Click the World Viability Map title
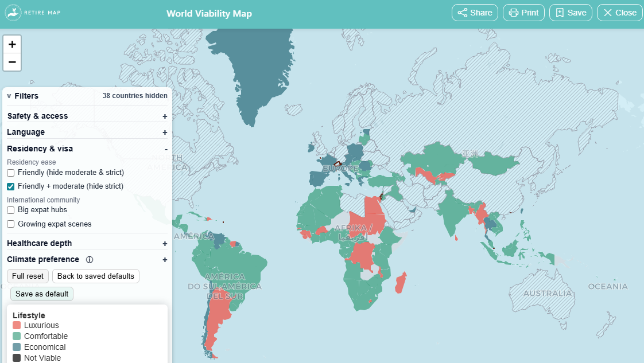The image size is (644, 363). 209,14
